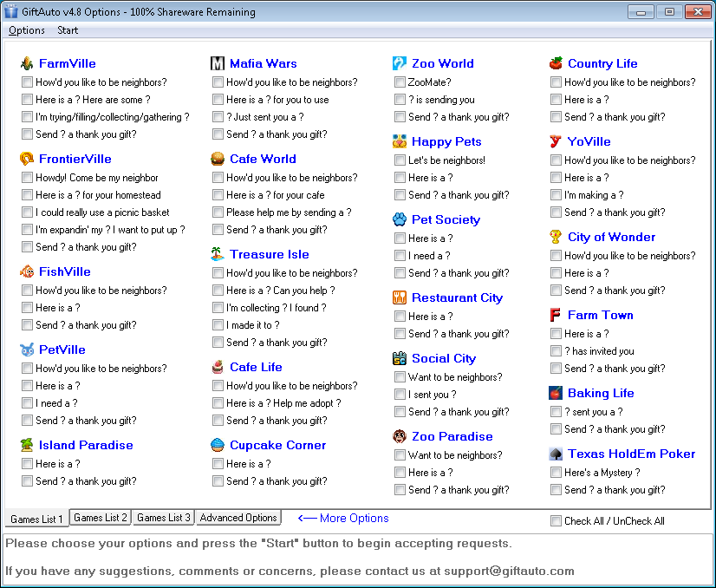Viewport: 716px width, 588px height.
Task: Follow the Restaurant City heading link
Action: [457, 297]
